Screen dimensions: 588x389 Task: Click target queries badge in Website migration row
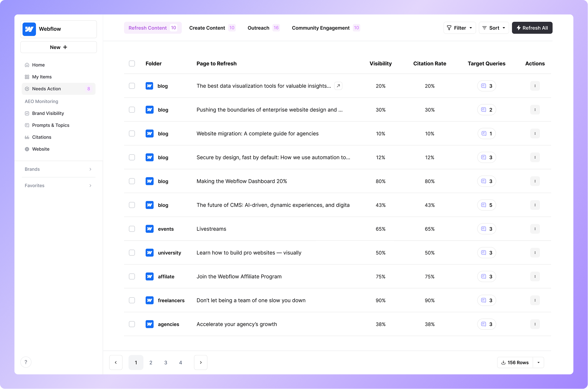coord(487,134)
